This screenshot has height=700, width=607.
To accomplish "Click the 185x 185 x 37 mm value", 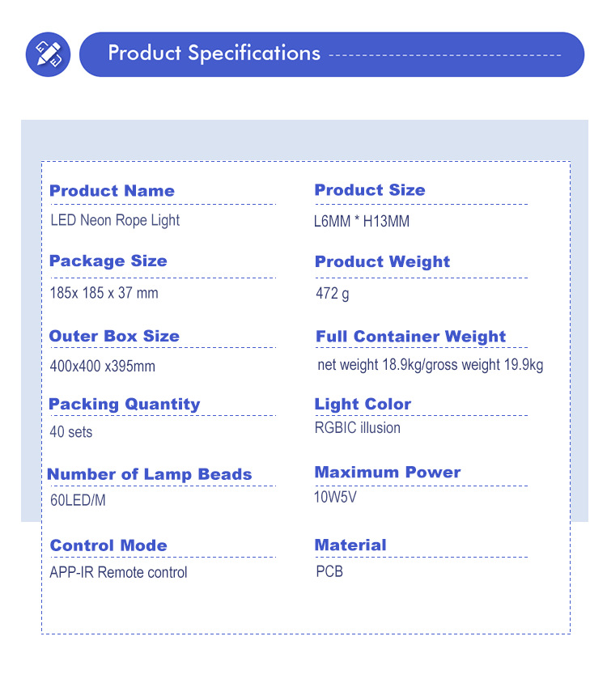I will 104,293.
